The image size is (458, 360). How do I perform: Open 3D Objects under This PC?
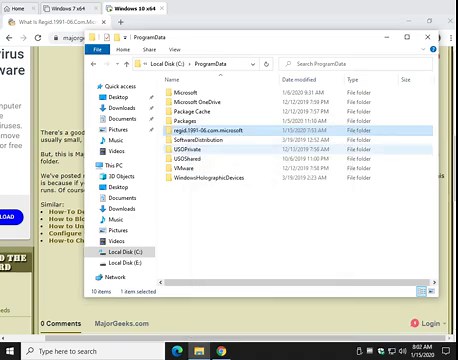click(121, 176)
